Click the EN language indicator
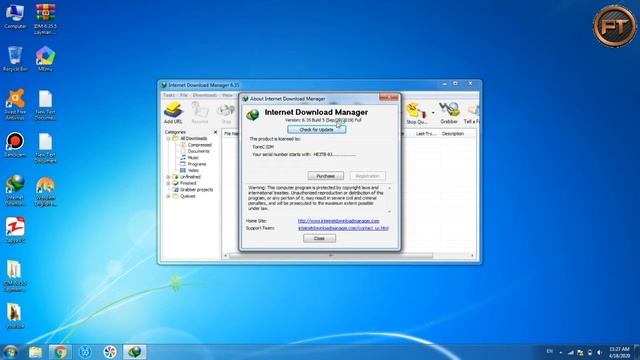This screenshot has width=640, height=360. pyautogui.click(x=549, y=351)
